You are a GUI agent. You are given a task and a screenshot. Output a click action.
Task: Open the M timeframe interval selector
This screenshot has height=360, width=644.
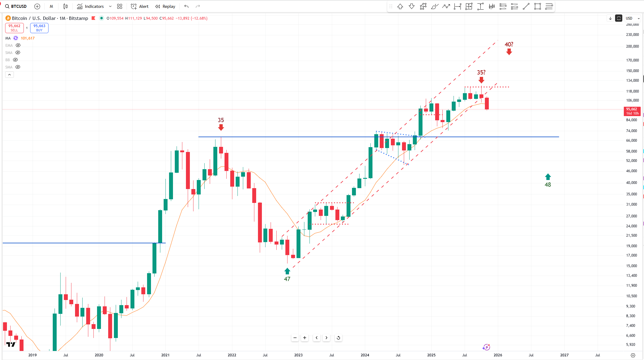point(51,6)
